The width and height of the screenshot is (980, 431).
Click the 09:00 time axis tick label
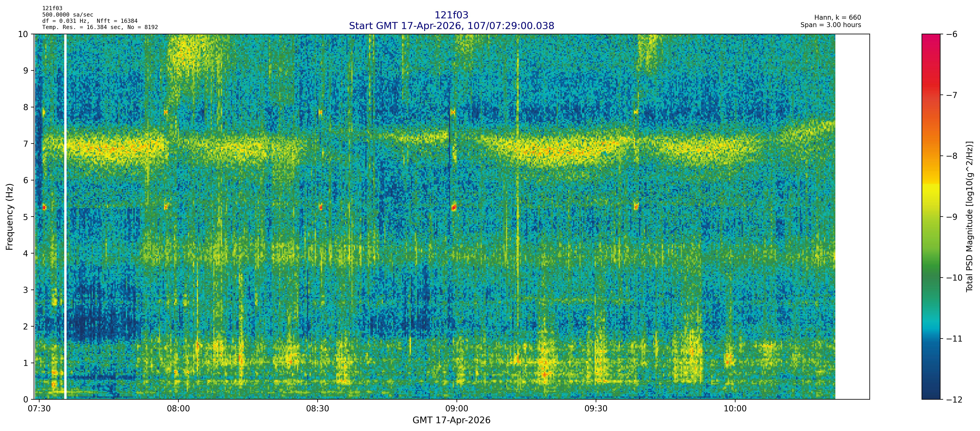[457, 409]
